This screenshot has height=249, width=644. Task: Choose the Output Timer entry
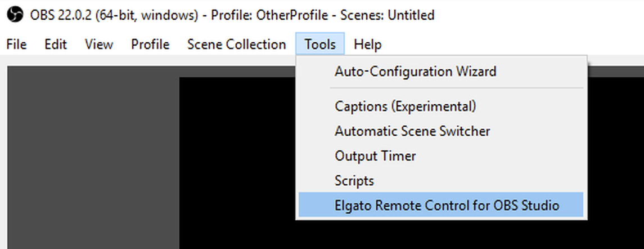375,156
